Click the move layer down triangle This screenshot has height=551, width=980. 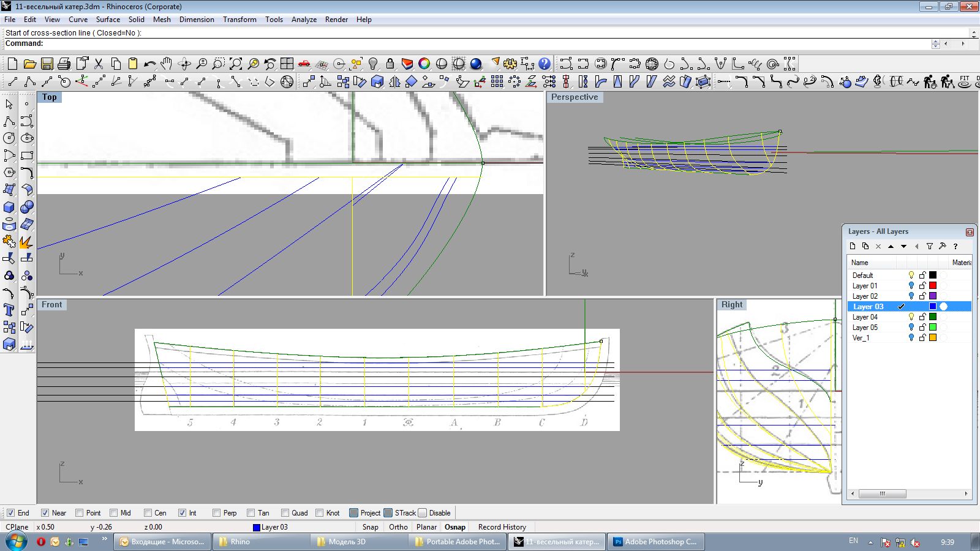coord(903,246)
